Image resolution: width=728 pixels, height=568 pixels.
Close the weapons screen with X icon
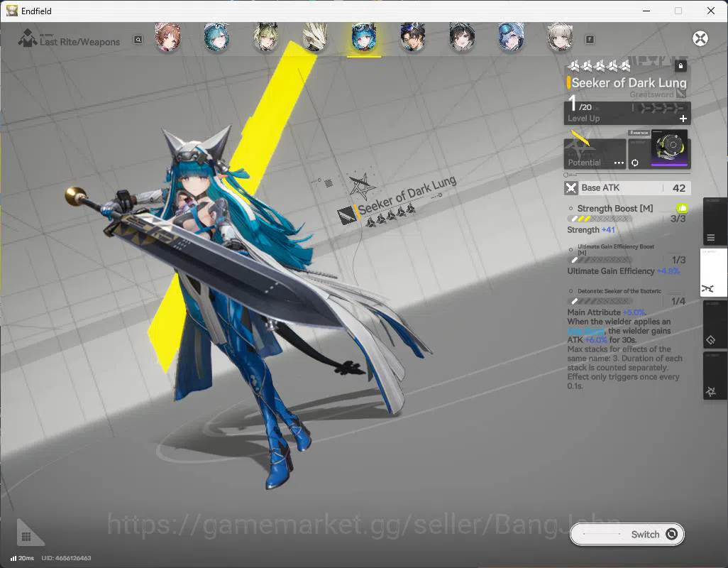[700, 38]
